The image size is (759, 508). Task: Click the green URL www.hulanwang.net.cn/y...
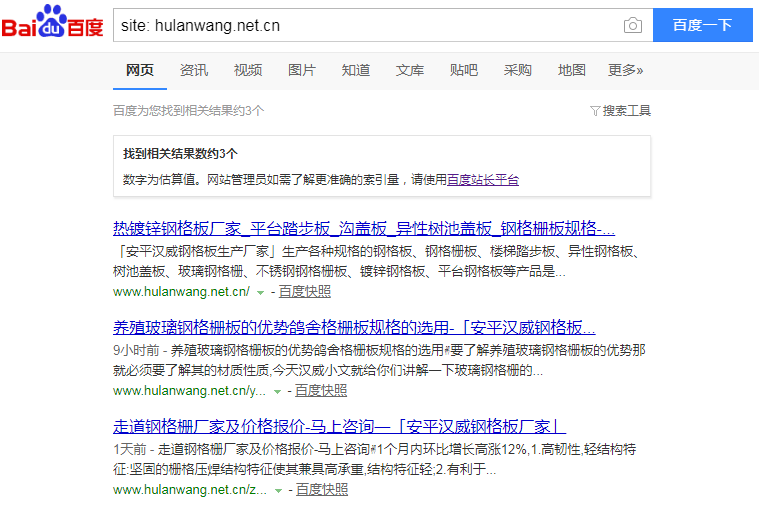[x=190, y=391]
